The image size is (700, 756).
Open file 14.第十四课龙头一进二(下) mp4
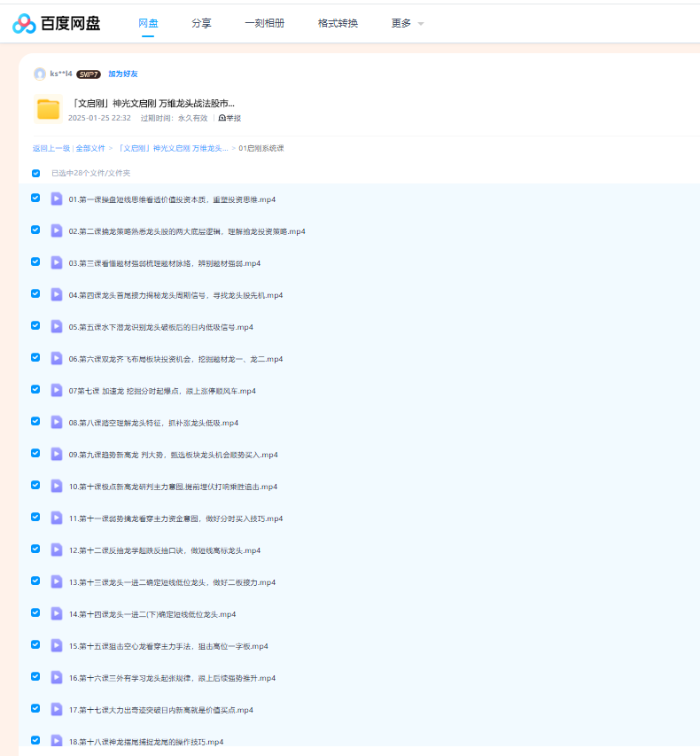pyautogui.click(x=152, y=614)
